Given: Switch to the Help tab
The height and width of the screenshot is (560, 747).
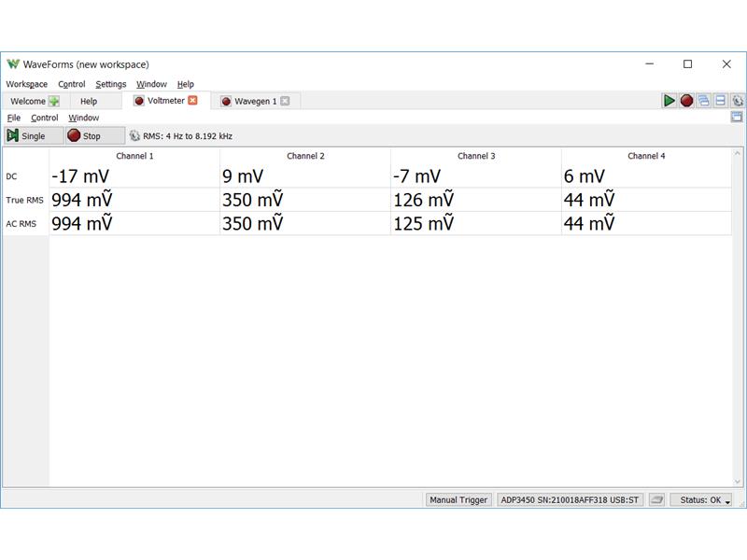Looking at the screenshot, I should [x=89, y=101].
